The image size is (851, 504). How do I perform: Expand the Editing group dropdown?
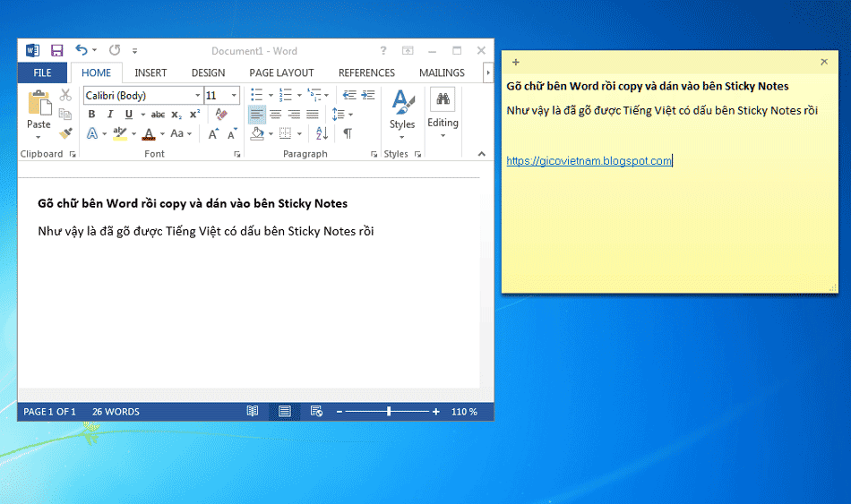(x=443, y=136)
